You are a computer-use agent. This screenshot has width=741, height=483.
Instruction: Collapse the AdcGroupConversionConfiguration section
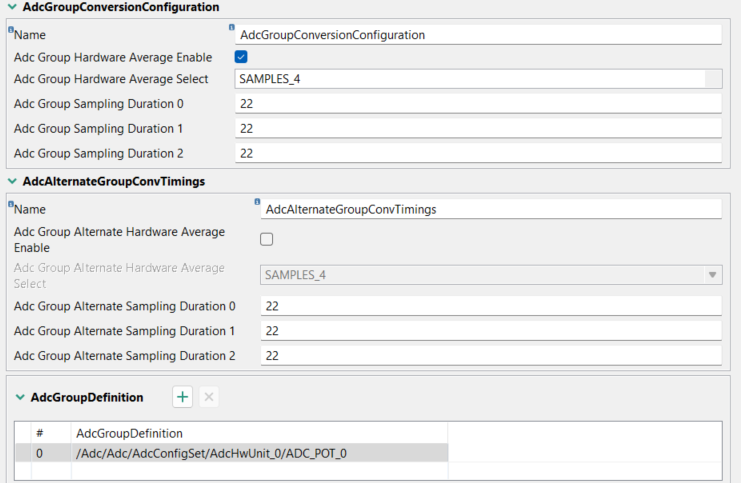coord(11,7)
